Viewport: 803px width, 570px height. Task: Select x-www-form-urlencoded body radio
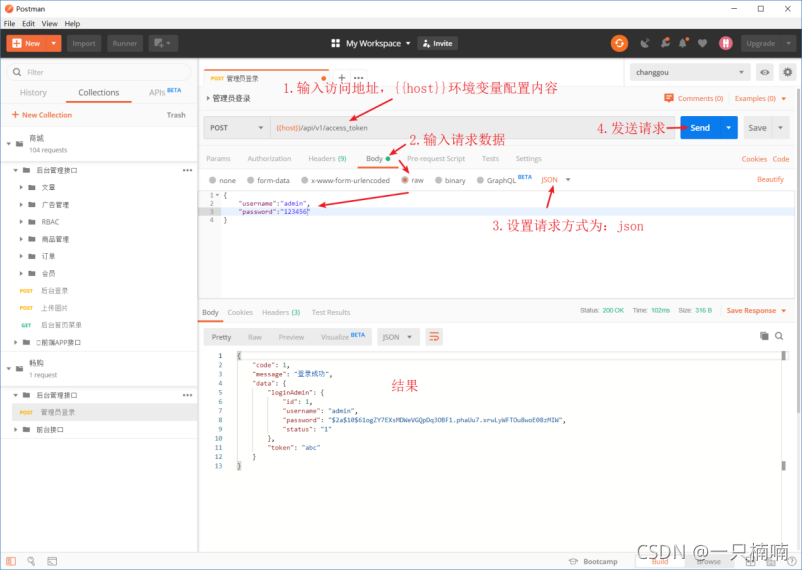[x=305, y=180]
